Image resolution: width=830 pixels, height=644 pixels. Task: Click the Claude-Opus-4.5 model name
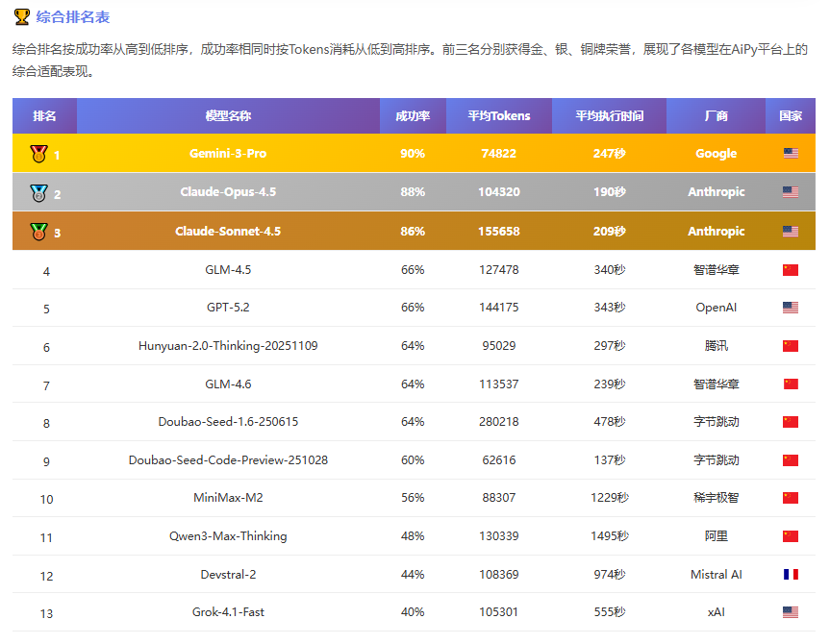coord(228,192)
